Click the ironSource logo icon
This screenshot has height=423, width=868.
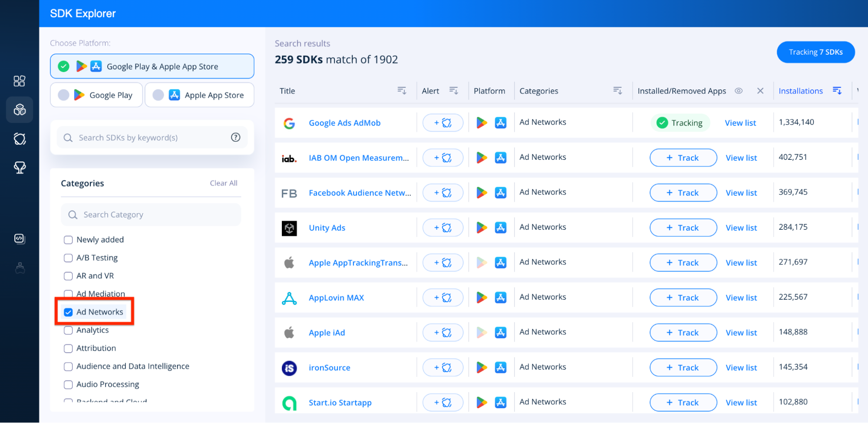[289, 368]
